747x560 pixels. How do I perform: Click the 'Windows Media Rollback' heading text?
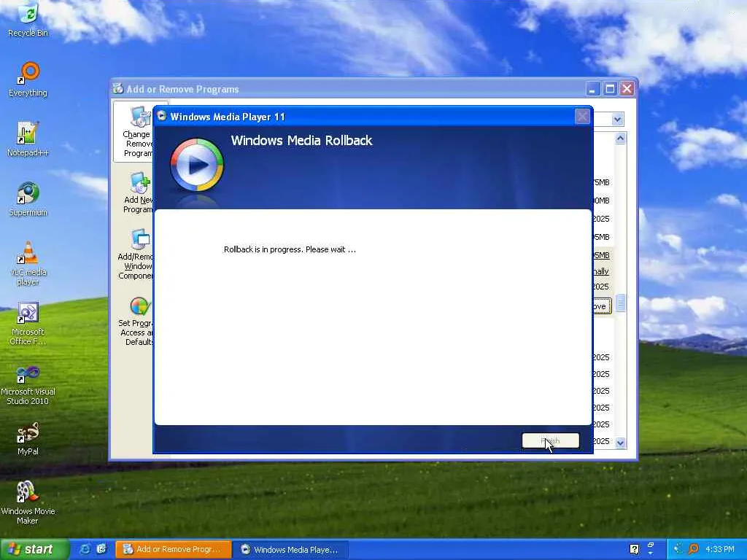pos(301,141)
